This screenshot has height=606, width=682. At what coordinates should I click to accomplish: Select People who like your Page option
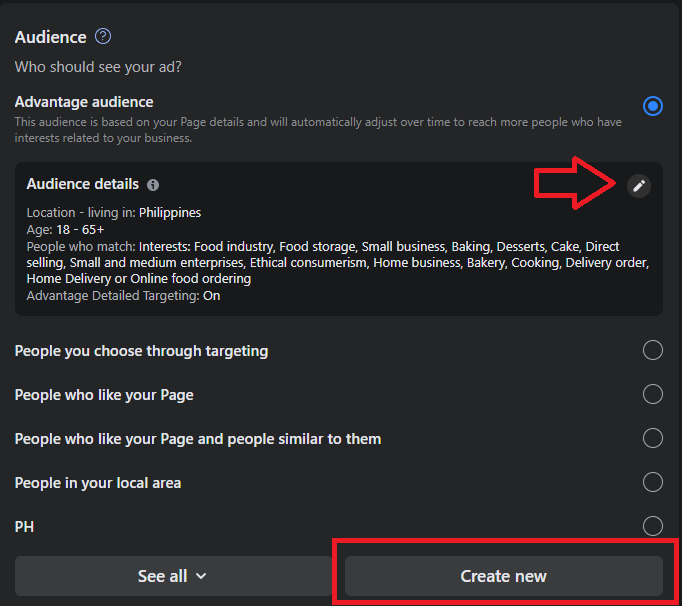pos(652,394)
